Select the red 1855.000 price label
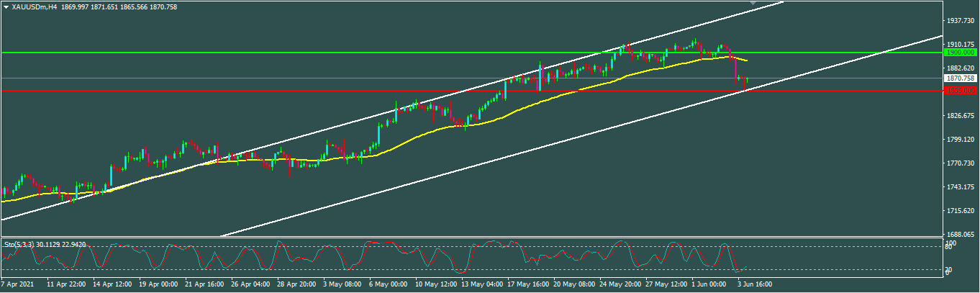The width and height of the screenshot is (980, 293). coord(961,91)
